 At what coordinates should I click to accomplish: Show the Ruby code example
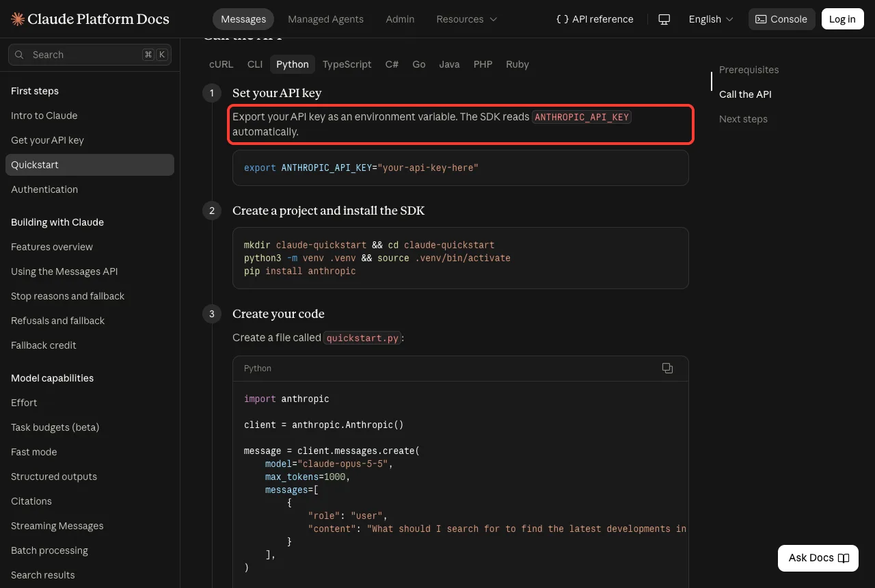(x=517, y=64)
